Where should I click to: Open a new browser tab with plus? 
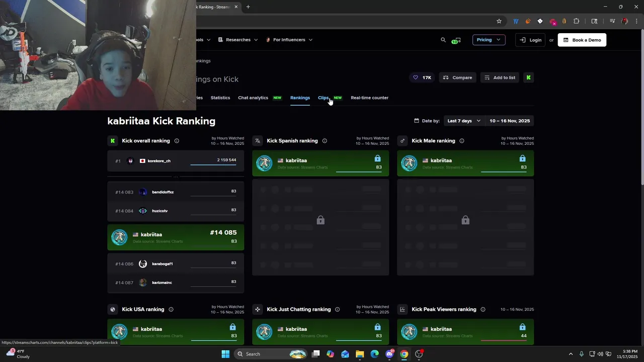tap(248, 7)
